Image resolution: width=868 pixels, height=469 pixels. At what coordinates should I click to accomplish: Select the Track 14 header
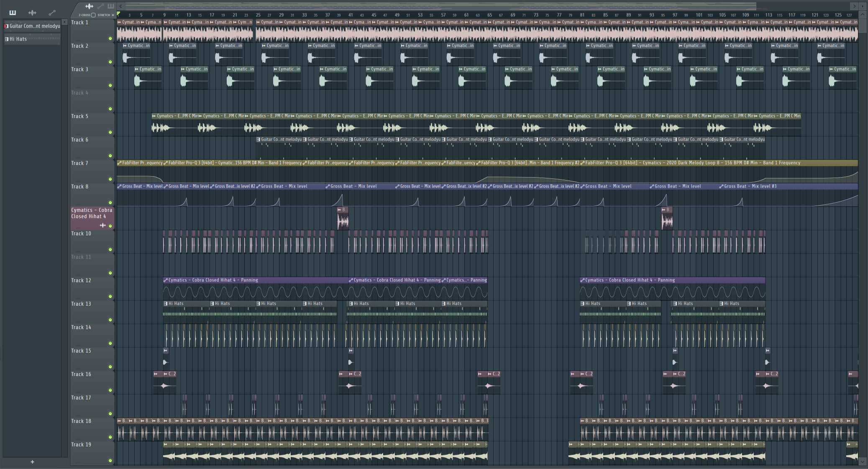pyautogui.click(x=92, y=336)
